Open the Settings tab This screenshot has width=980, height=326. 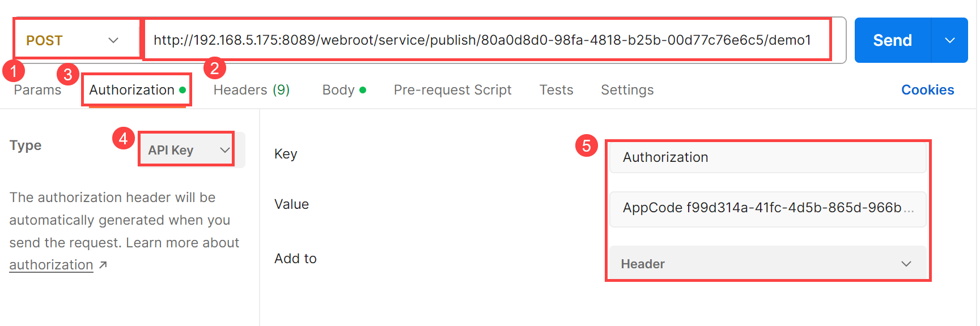point(627,90)
